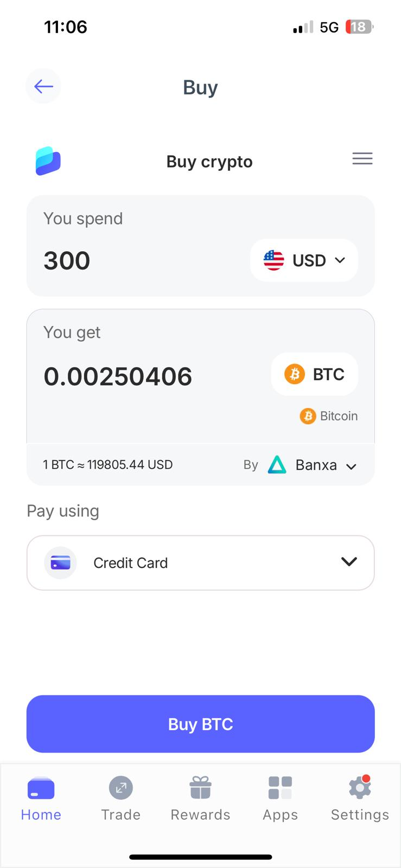This screenshot has width=401, height=868.
Task: Tap the 0.00250406 You get amount
Action: (x=118, y=376)
